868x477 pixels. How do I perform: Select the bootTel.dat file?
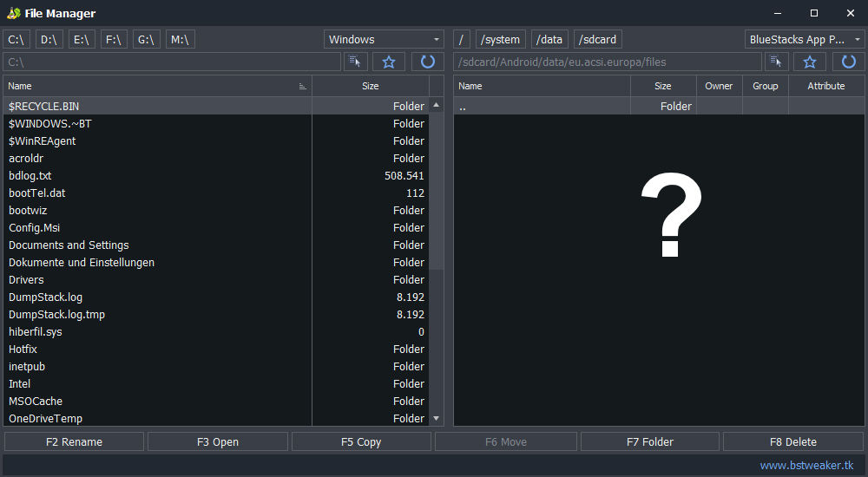216,193
